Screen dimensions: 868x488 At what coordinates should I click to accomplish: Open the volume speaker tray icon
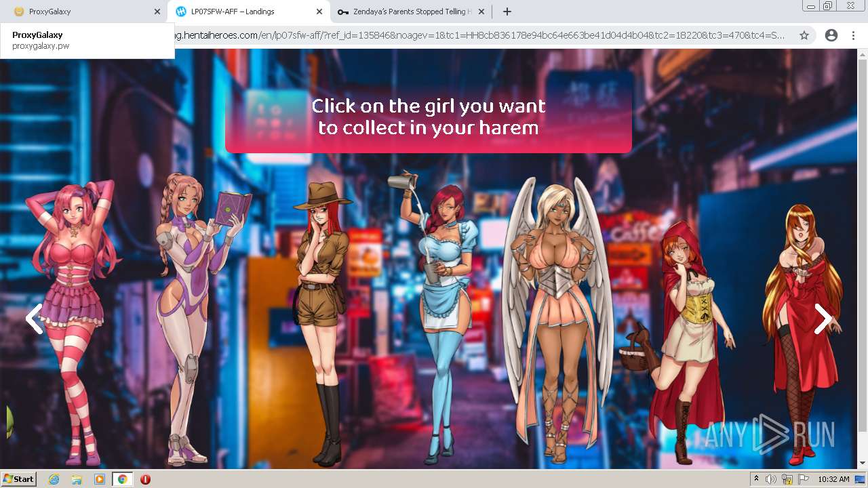(771, 479)
